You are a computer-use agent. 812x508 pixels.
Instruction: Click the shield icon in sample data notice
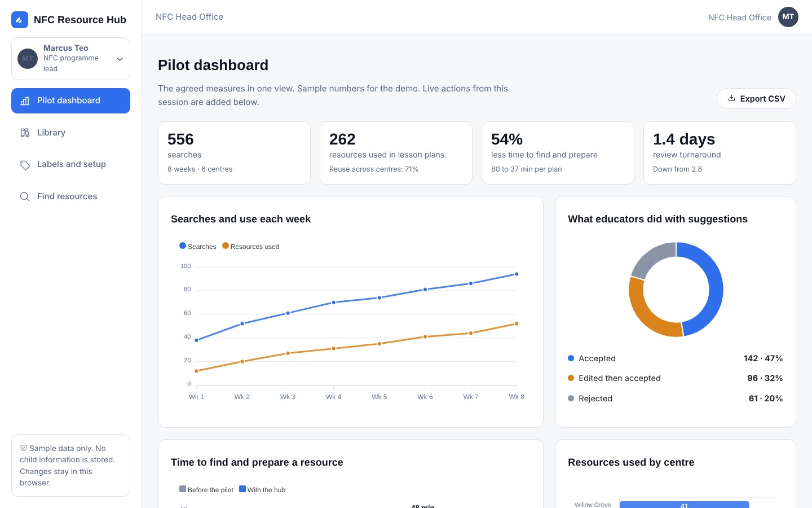(x=24, y=448)
